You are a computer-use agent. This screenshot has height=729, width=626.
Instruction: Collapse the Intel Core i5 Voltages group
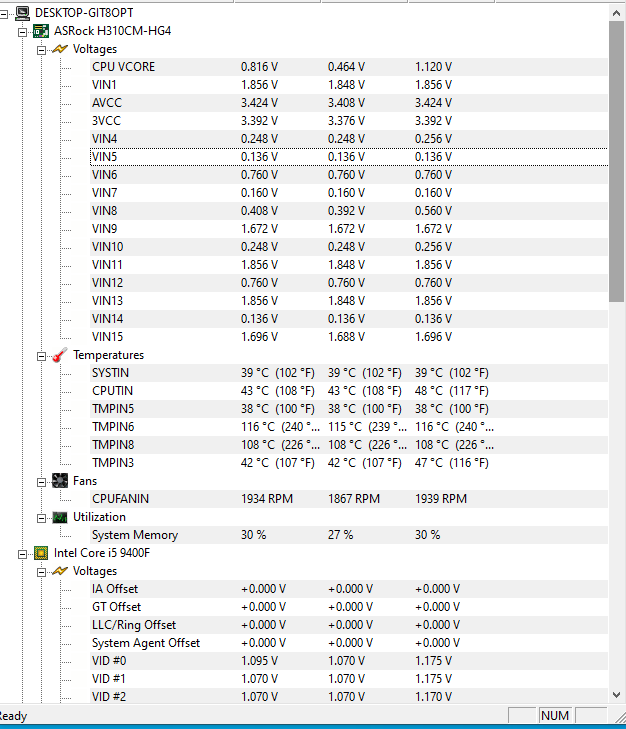(x=41, y=572)
